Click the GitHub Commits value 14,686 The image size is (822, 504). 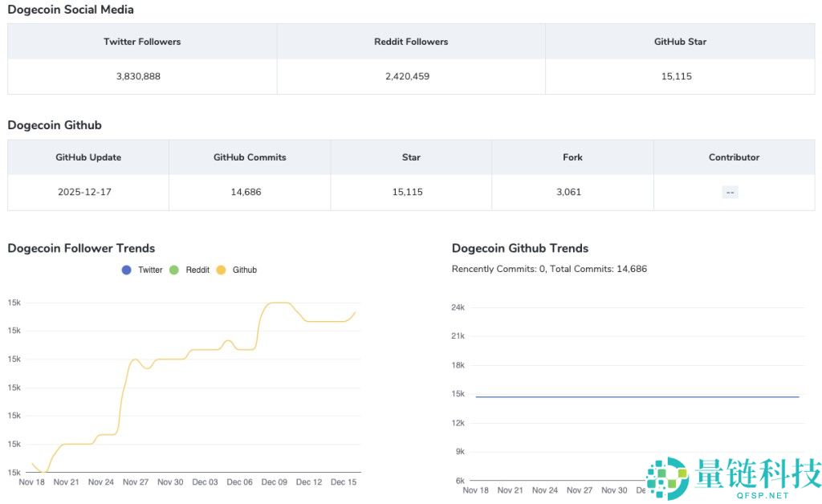pos(250,193)
